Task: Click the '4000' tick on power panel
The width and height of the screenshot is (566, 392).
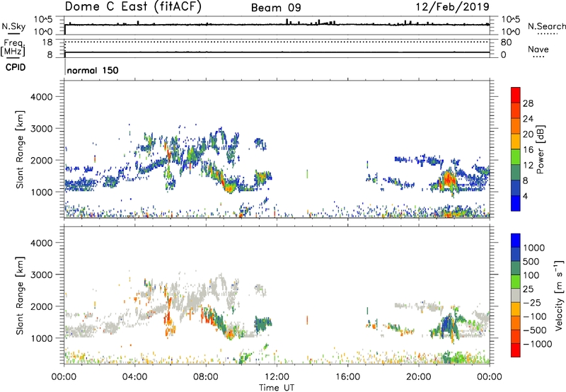Action: (x=41, y=97)
